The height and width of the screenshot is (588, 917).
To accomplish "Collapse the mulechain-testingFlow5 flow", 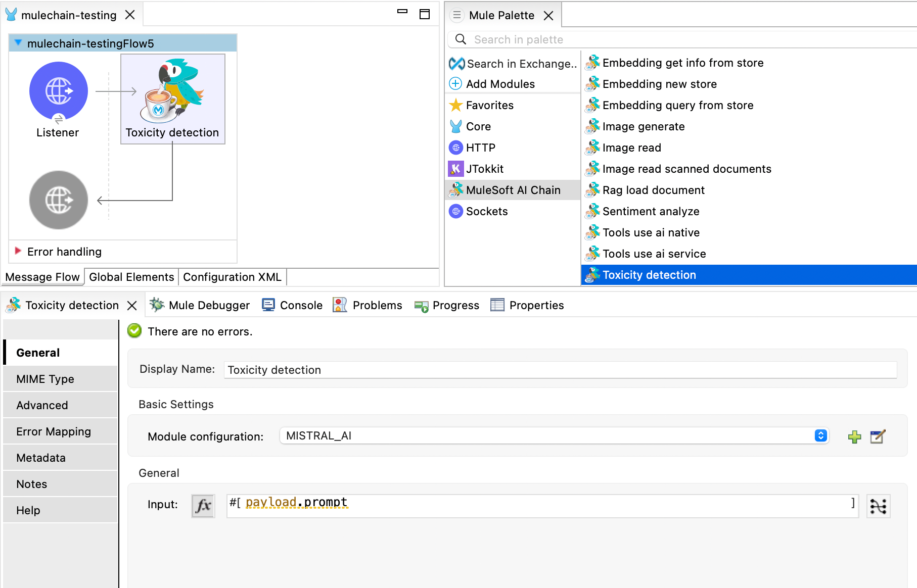I will click(x=18, y=43).
